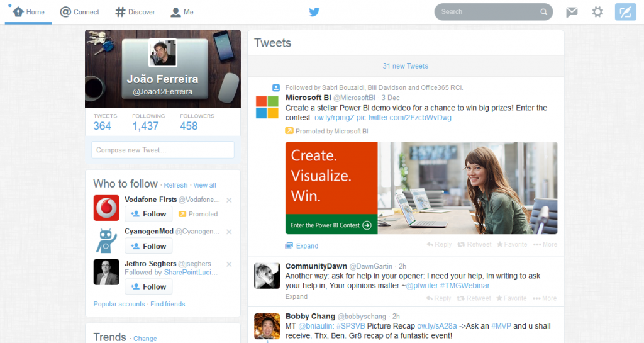Click the Twitter bird logo
The image size is (644, 343).
pyautogui.click(x=314, y=12)
